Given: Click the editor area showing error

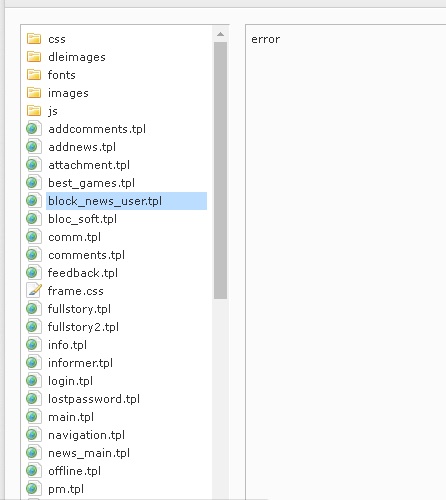Looking at the screenshot, I should click(346, 262).
